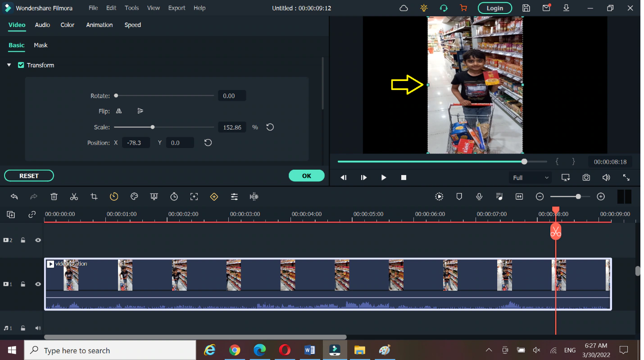Start Render Preview from timeline toolbar
Viewport: 644px width, 360px height.
(x=439, y=197)
